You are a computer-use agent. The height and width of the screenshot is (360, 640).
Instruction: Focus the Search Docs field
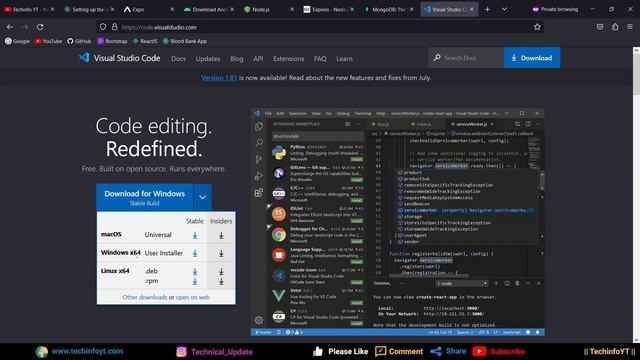(466, 58)
